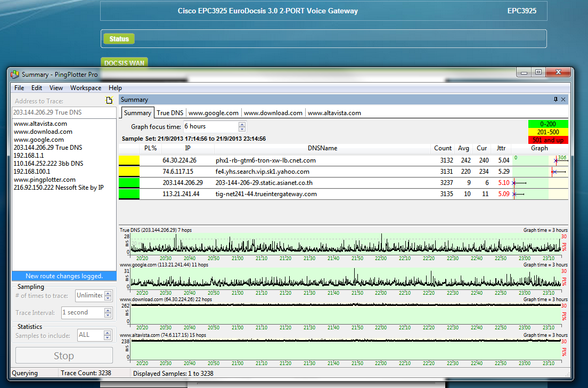This screenshot has width=588, height=388.
Task: Open the Workspace menu
Action: [x=85, y=88]
